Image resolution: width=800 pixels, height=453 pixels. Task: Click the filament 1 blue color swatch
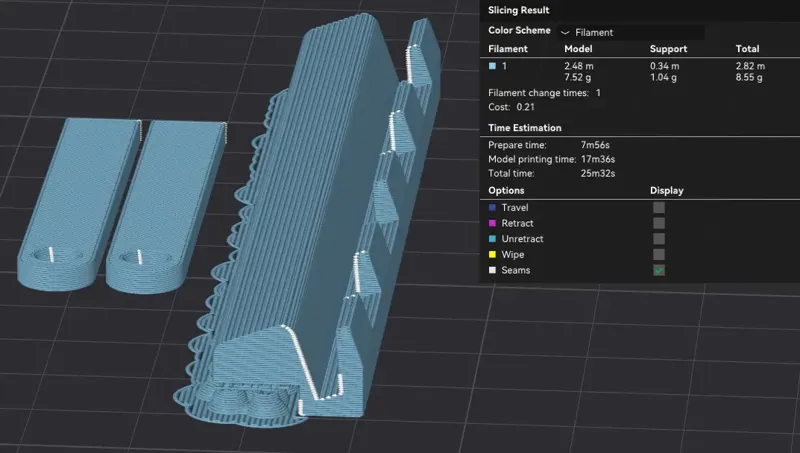(x=492, y=66)
